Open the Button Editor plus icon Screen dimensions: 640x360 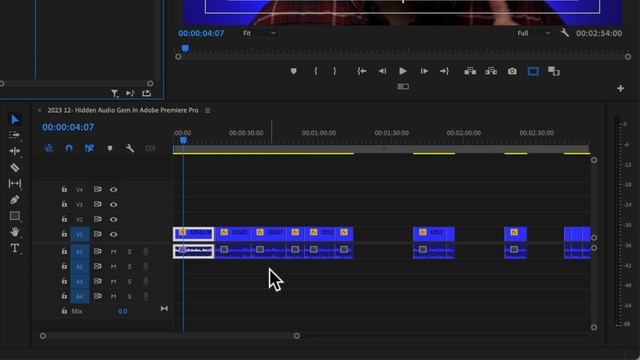620,88
